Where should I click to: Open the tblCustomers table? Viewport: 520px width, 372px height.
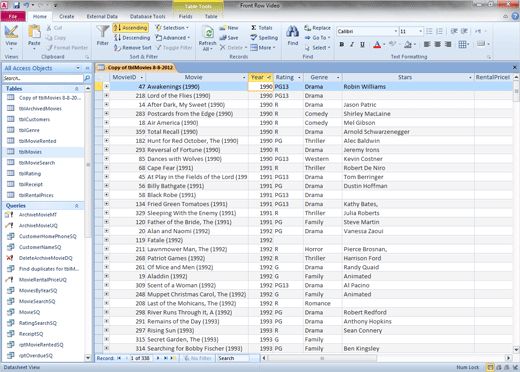click(x=34, y=119)
